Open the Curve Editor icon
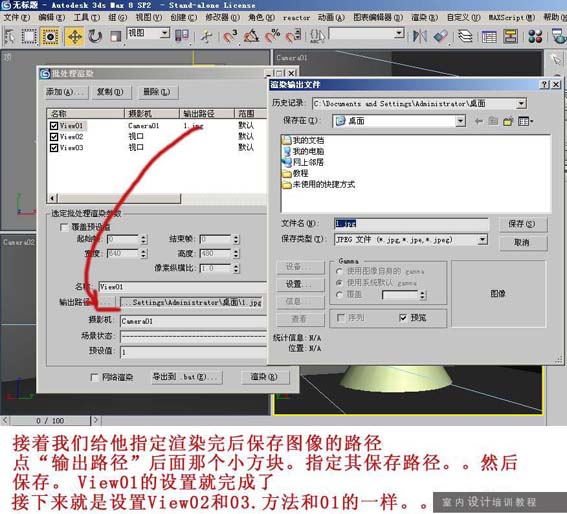The height and width of the screenshot is (514, 567). tap(489, 37)
